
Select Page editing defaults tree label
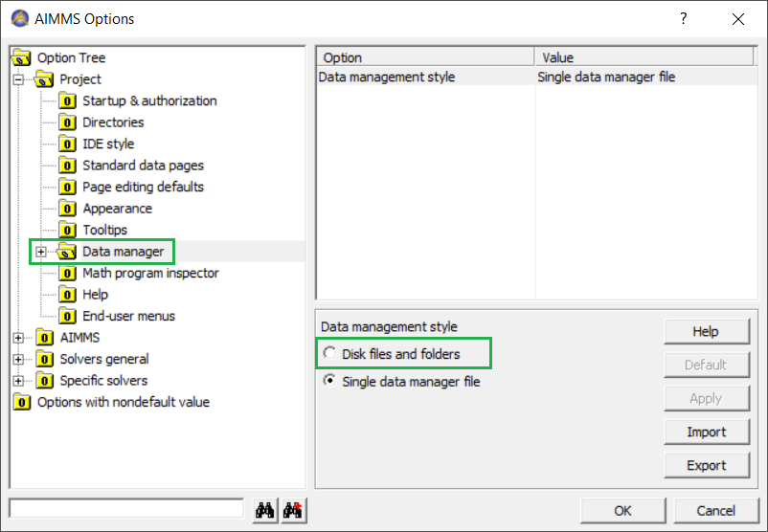pyautogui.click(x=143, y=187)
